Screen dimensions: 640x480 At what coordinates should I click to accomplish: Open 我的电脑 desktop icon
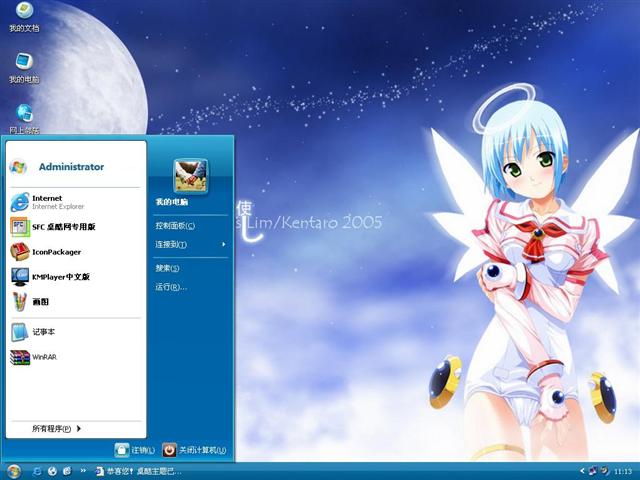pyautogui.click(x=24, y=68)
